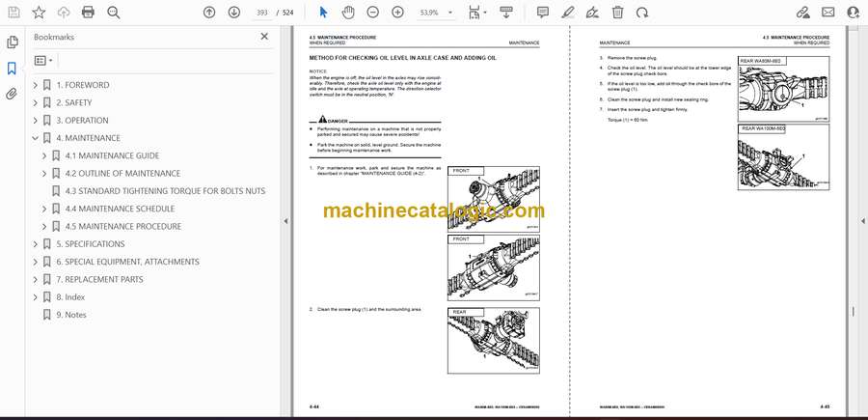Image resolution: width=868 pixels, height=420 pixels.
Task: Go to next page arrow
Action: 234,13
